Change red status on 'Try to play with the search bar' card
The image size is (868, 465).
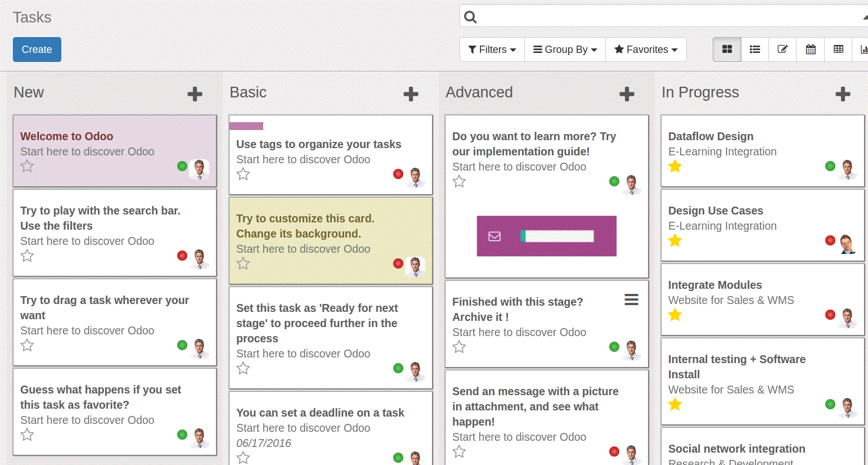pos(182,256)
